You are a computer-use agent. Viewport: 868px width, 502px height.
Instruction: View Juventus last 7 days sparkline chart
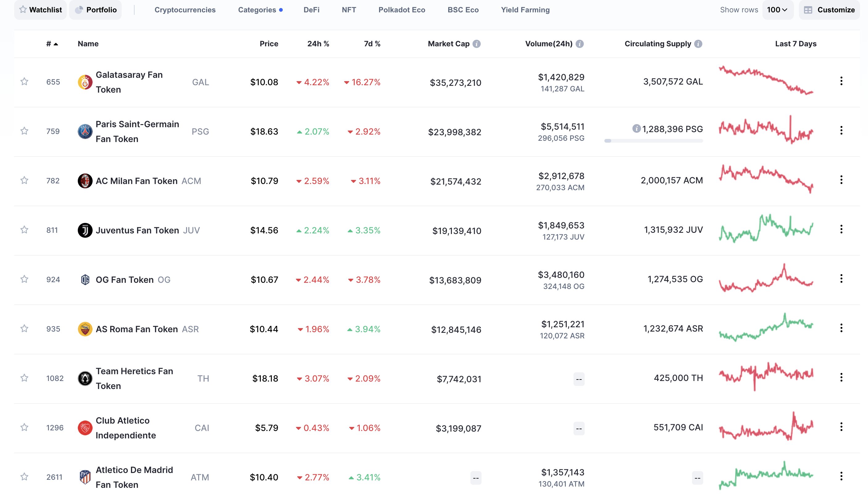(x=766, y=228)
